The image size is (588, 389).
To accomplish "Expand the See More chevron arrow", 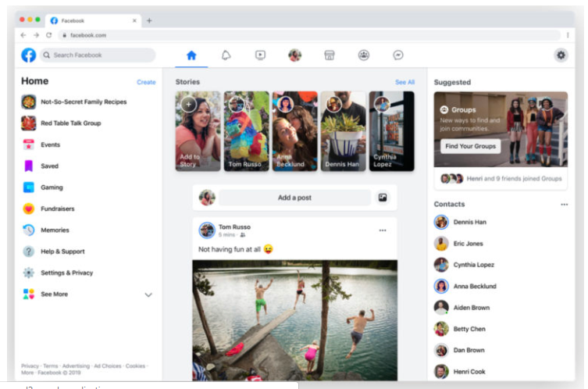I will [148, 294].
